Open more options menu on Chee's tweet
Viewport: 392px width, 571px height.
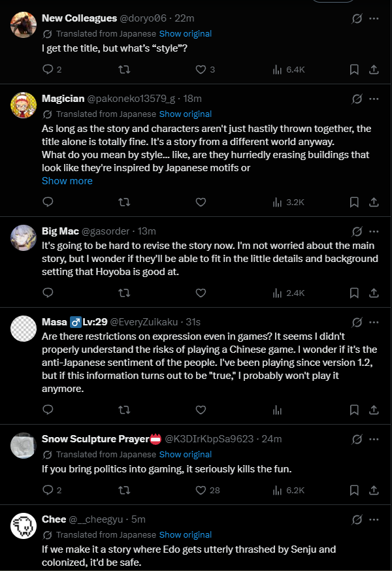(x=374, y=520)
